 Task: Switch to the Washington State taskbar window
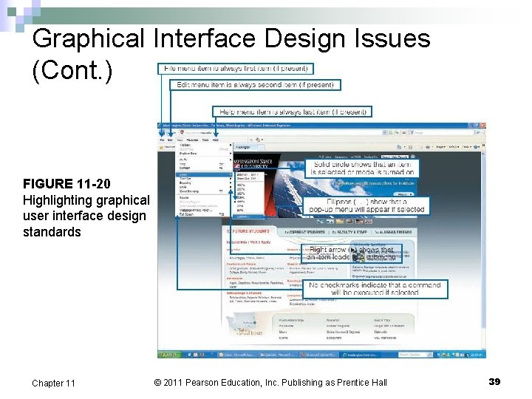pos(361,355)
